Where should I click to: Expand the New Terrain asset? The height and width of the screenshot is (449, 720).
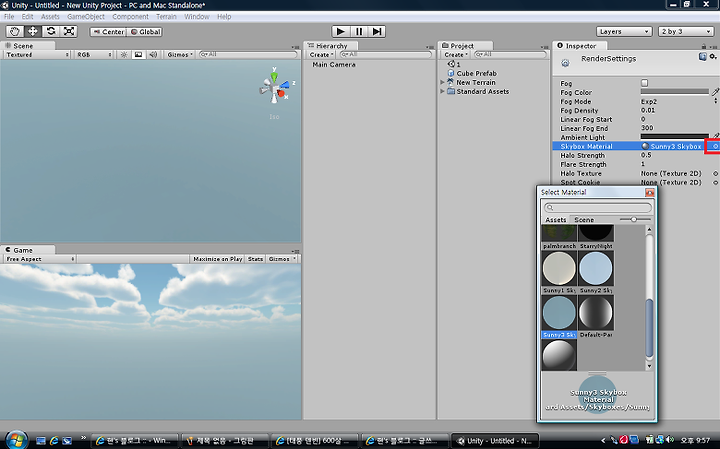pyautogui.click(x=442, y=82)
